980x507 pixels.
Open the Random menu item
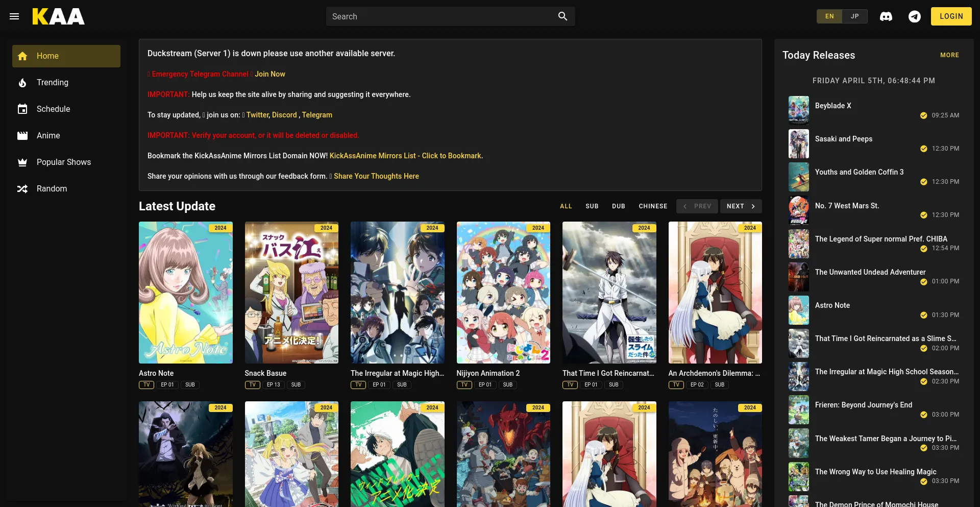pyautogui.click(x=66, y=189)
